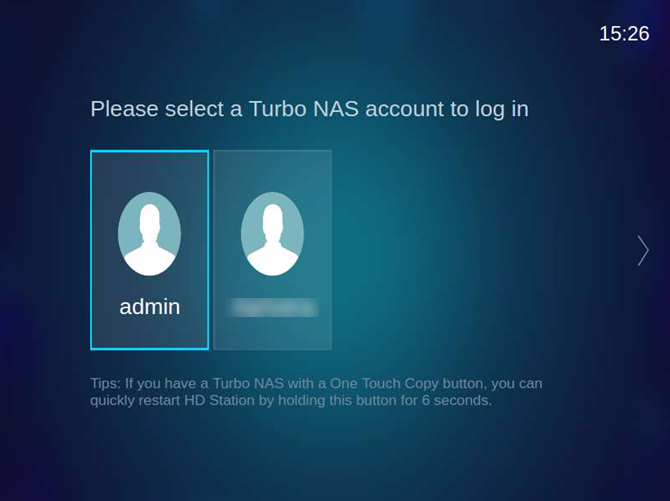Click the 15:26 clock display
This screenshot has width=670, height=501.
[624, 34]
